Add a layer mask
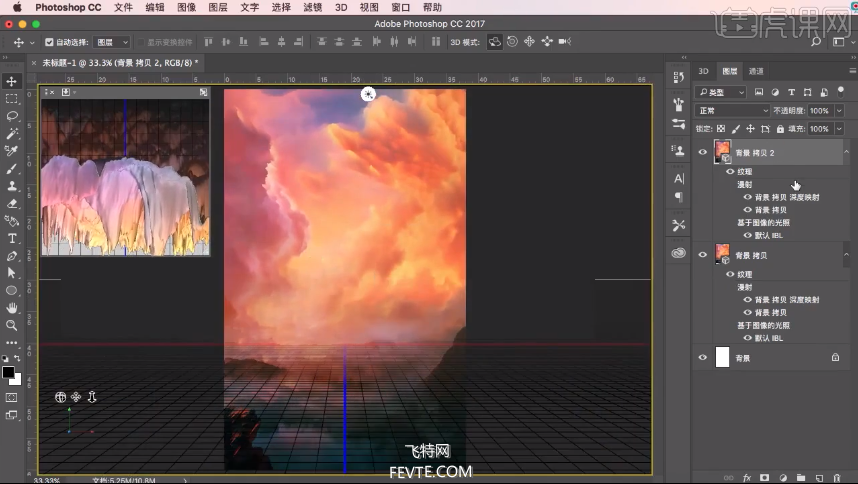 tap(764, 477)
